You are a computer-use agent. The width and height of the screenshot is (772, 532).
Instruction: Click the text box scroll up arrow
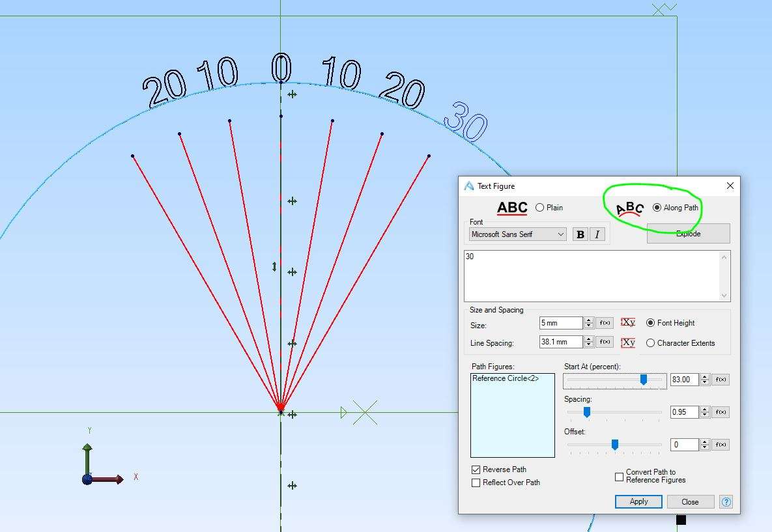coord(724,257)
